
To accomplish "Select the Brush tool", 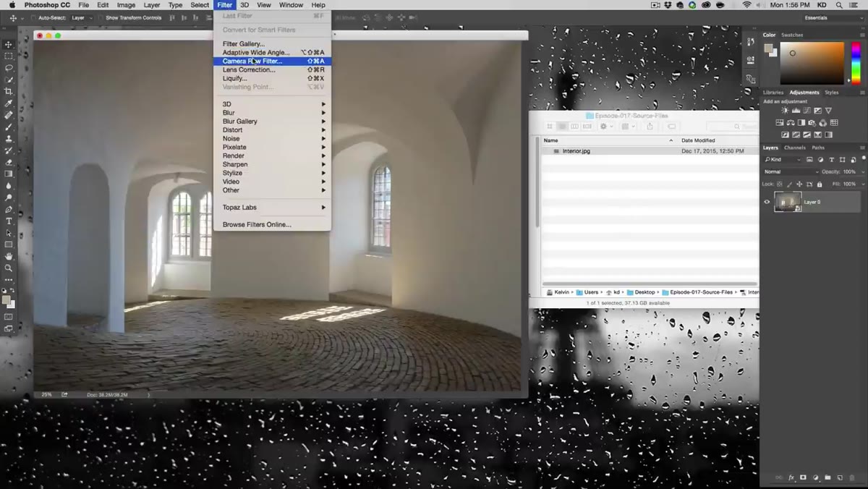I will coord(9,127).
